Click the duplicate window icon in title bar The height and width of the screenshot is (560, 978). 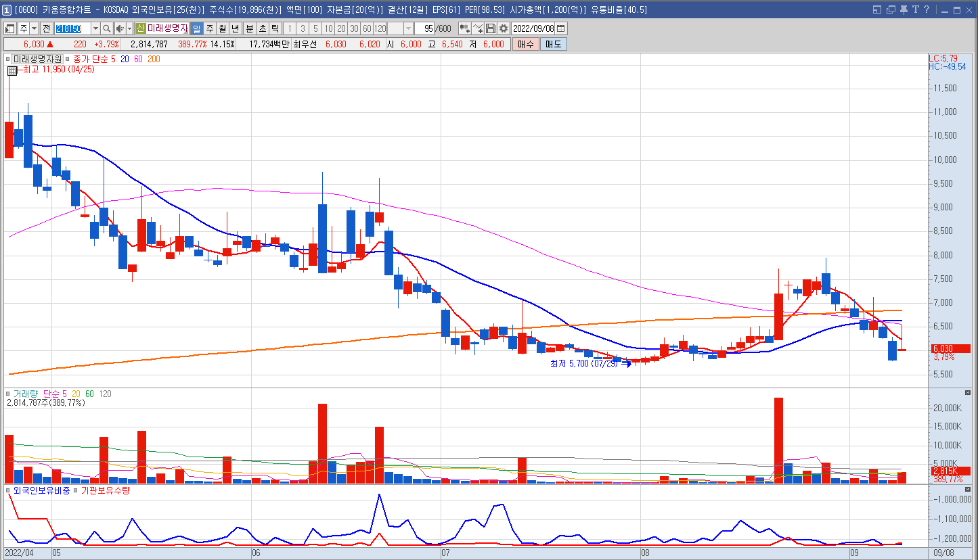[891, 9]
